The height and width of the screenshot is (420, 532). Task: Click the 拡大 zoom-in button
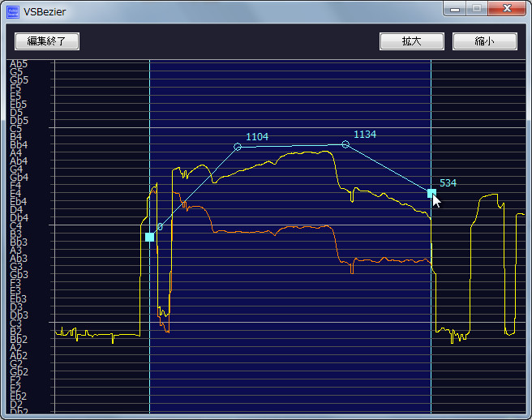point(411,41)
